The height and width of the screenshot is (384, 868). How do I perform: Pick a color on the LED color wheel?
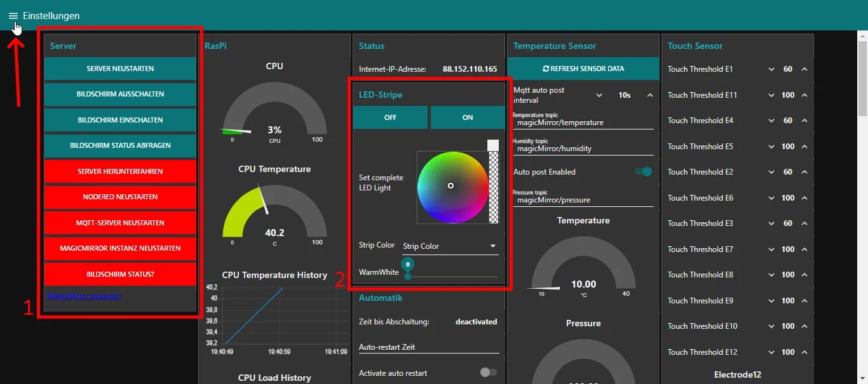coord(451,186)
